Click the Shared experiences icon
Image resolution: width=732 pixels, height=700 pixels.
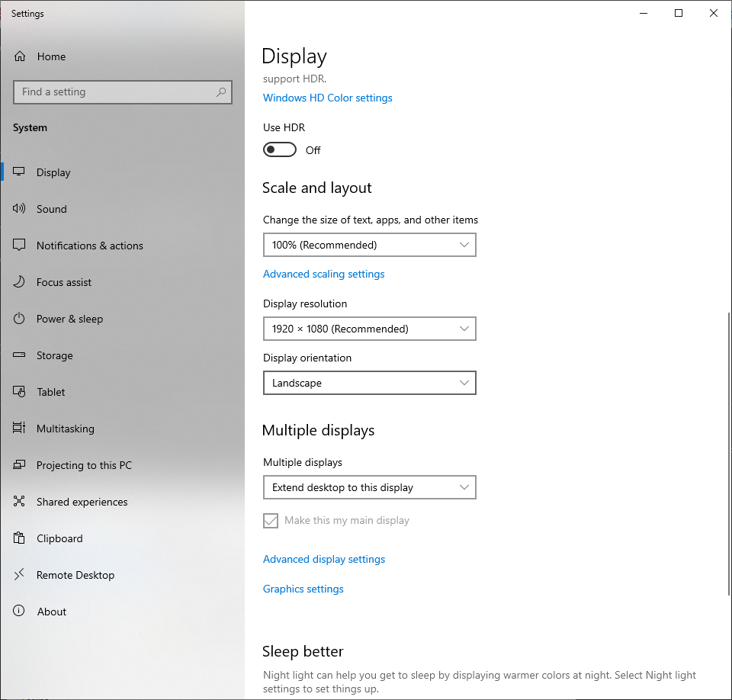(19, 501)
